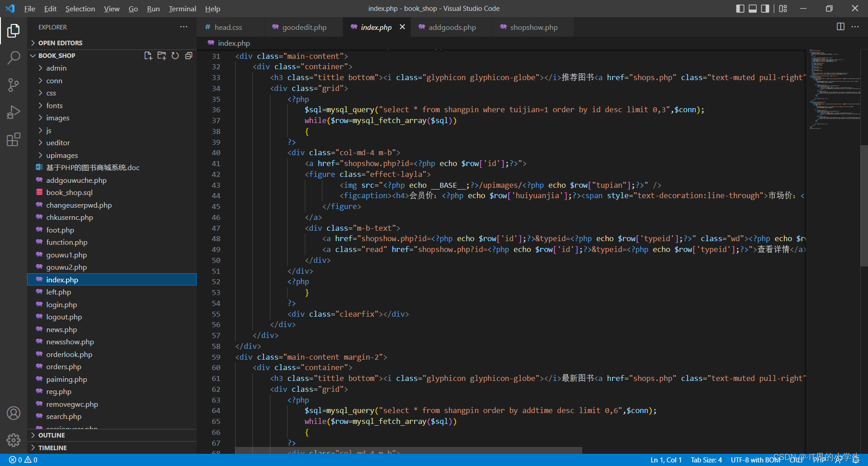
Task: Open orders.php in explorer
Action: [x=64, y=366]
